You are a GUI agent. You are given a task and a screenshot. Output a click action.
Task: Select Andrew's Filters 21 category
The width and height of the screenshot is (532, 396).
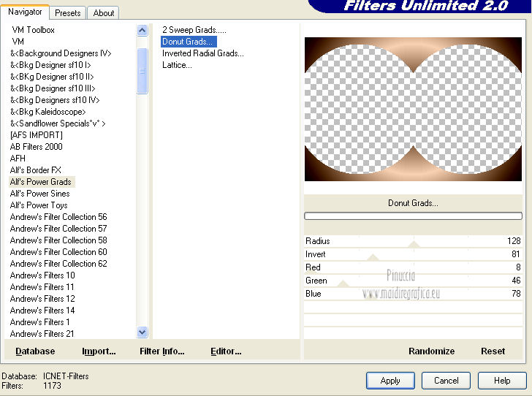[x=42, y=334]
